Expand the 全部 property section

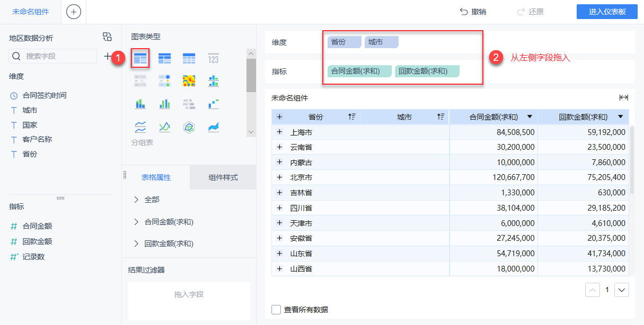pyautogui.click(x=137, y=200)
